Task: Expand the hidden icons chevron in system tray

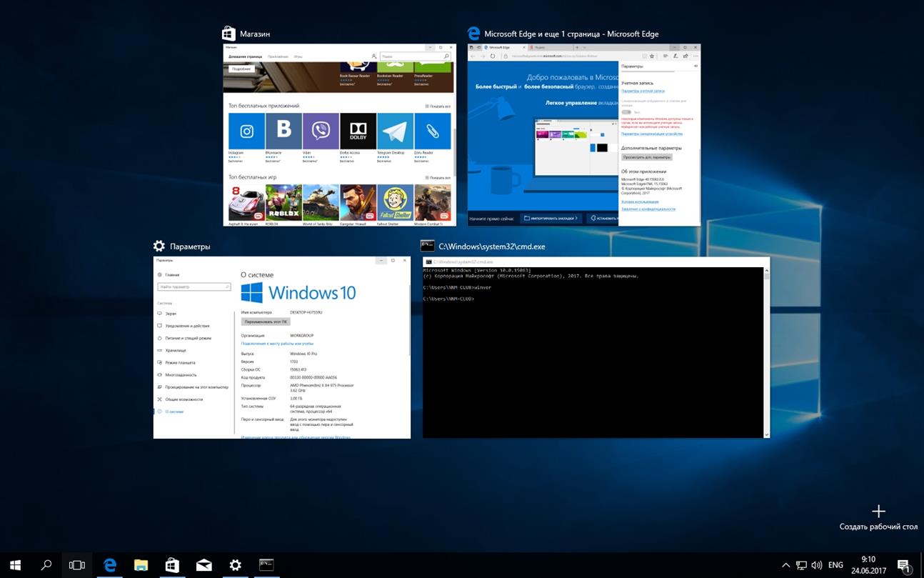Action: click(785, 564)
